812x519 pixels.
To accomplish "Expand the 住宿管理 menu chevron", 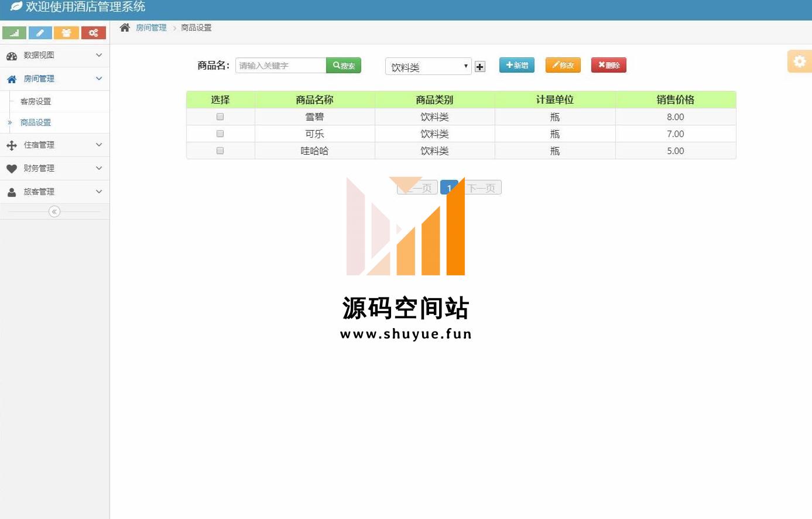I will (x=99, y=145).
